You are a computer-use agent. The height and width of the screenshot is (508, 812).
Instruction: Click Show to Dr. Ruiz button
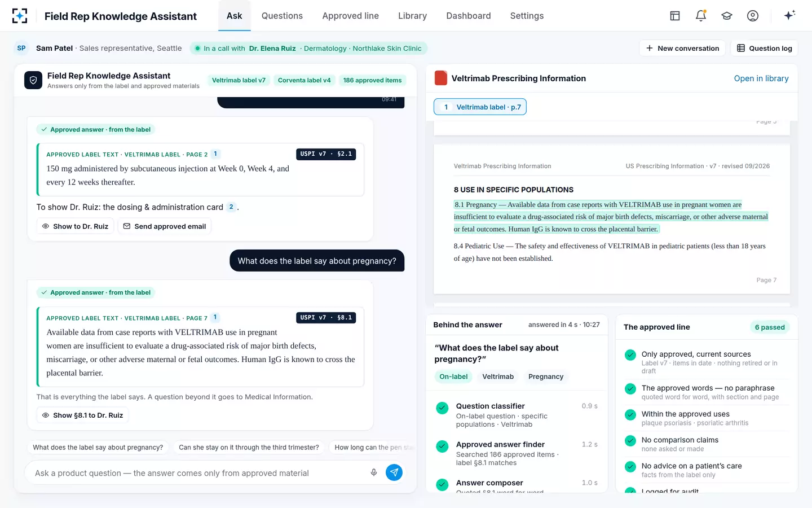coord(75,226)
